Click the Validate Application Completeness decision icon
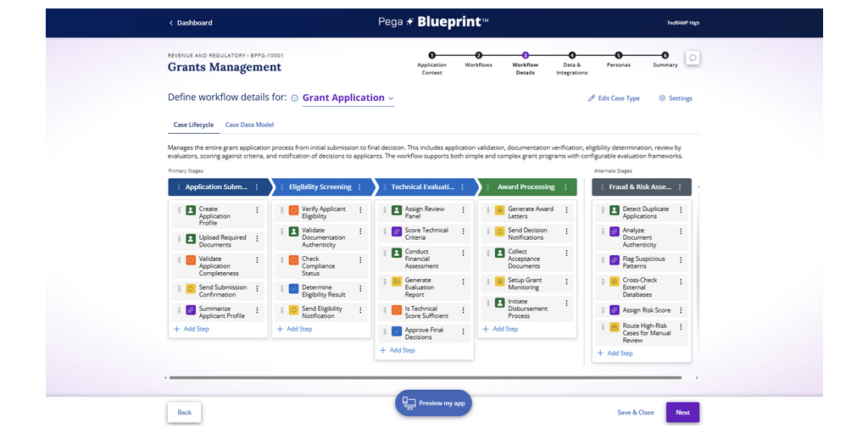 pos(191,260)
